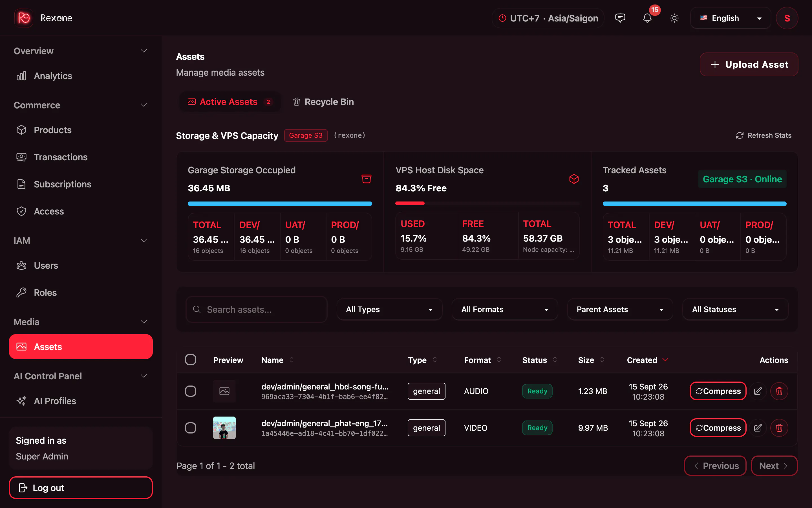Switch to the Recycle Bin tab

(323, 102)
